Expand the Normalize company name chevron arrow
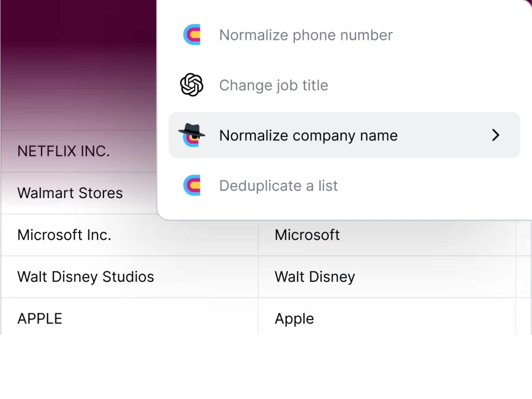532x399 pixels. (x=495, y=135)
